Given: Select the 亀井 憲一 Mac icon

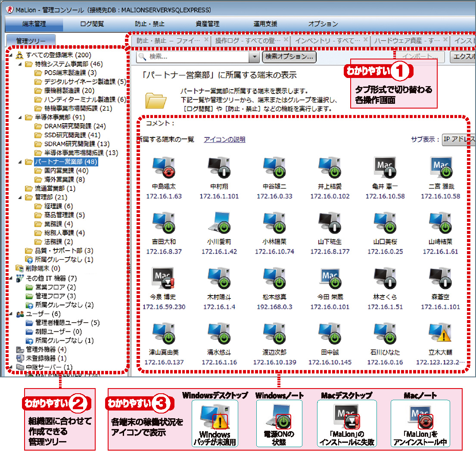Looking at the screenshot, I should (385, 167).
